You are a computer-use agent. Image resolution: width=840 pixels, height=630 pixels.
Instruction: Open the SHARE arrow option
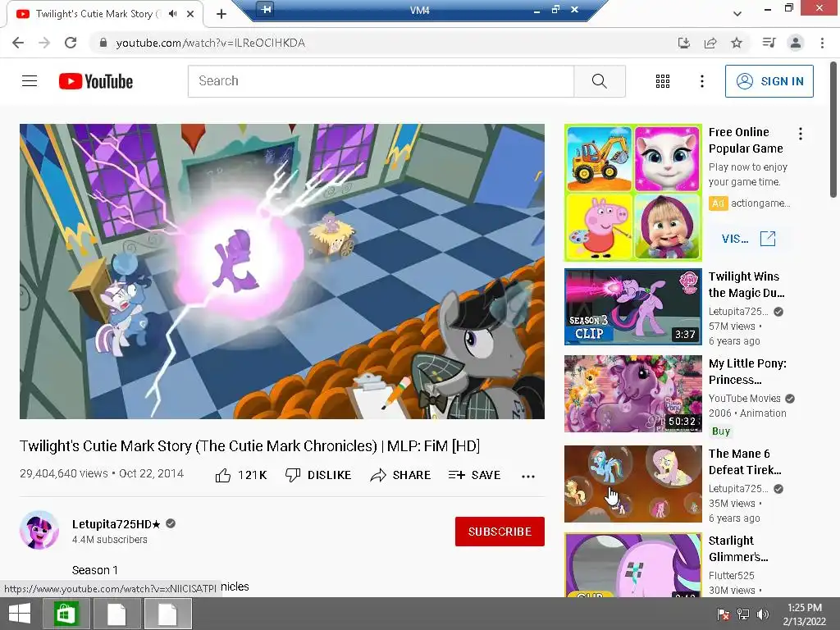click(x=400, y=475)
